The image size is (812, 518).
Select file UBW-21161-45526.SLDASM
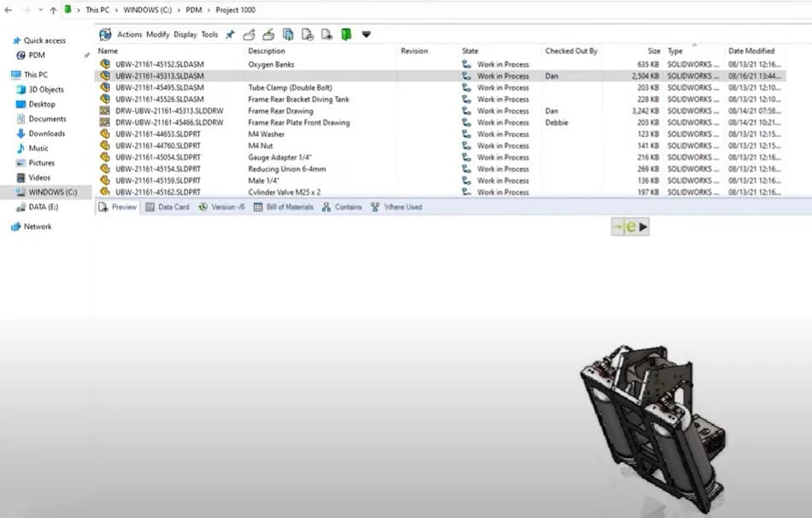(x=160, y=99)
